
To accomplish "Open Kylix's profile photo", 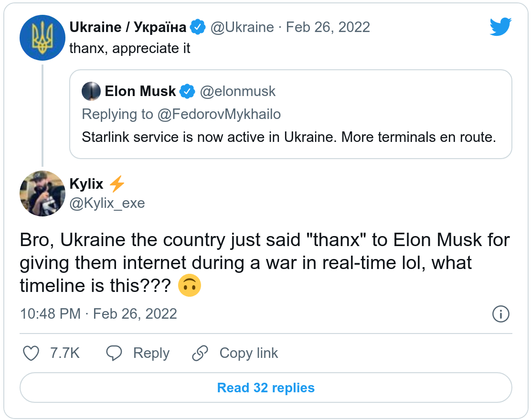I will (42, 193).
